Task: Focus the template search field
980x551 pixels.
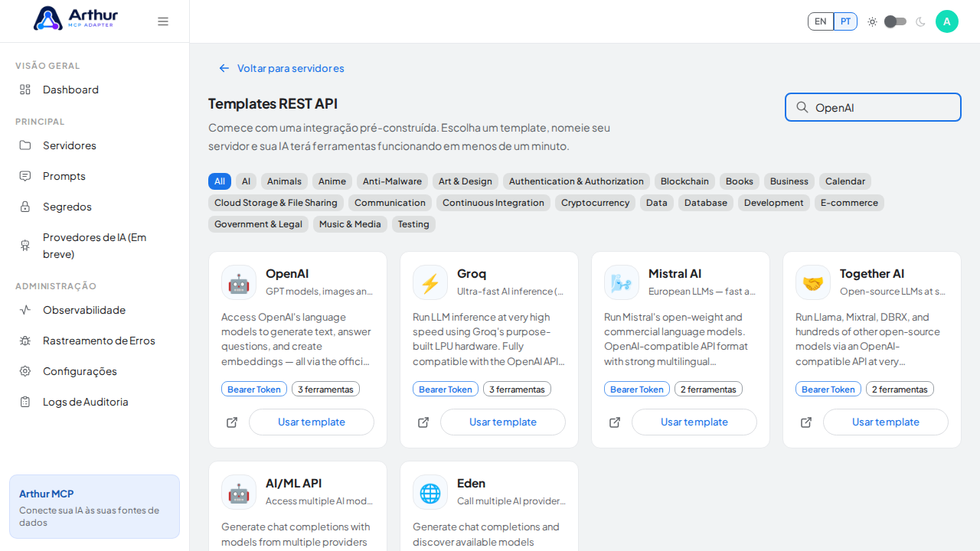Action: click(873, 107)
